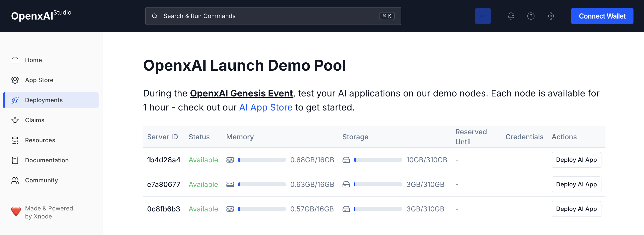Image resolution: width=644 pixels, height=235 pixels.
Task: Click the Resources database icon
Action: pyautogui.click(x=15, y=140)
